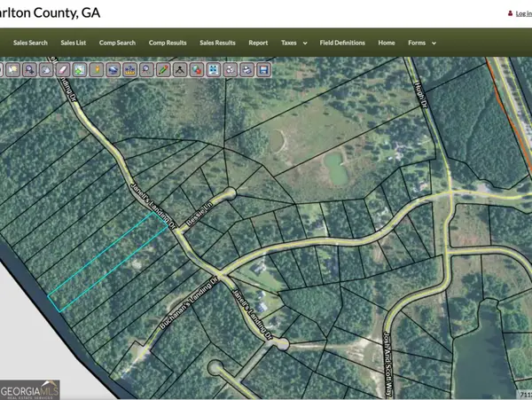Go to the Sales List page
Screen dimensions: 532x400
pos(74,43)
